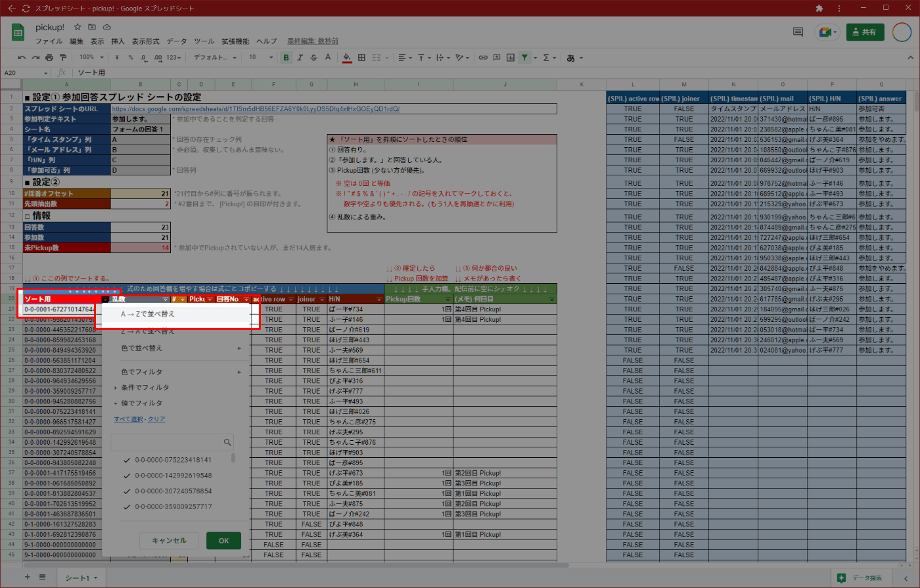Screen dimensions: 920x588
Task: Insert a comment from toolbar
Action: tap(497, 58)
